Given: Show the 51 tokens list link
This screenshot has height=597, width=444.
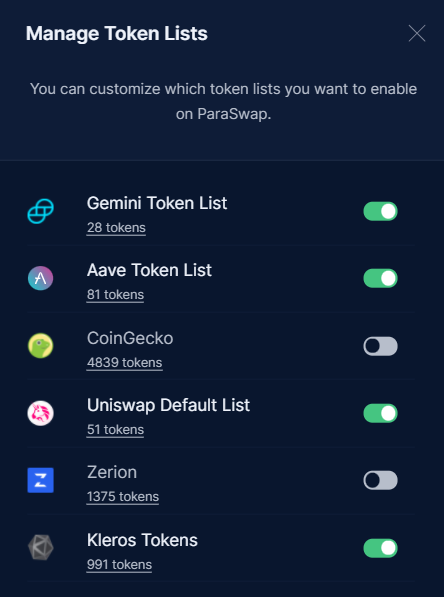Looking at the screenshot, I should pyautogui.click(x=115, y=429).
